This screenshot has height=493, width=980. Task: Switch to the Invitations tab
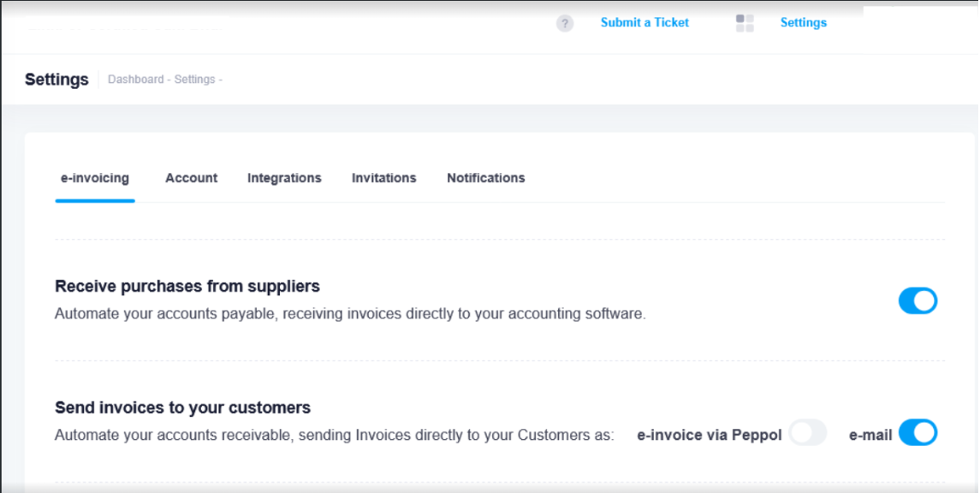point(383,178)
